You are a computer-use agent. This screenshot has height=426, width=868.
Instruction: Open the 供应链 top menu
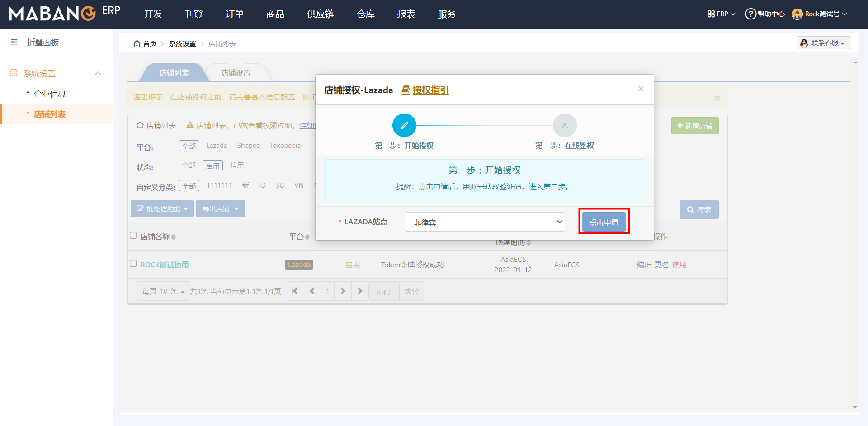point(321,14)
